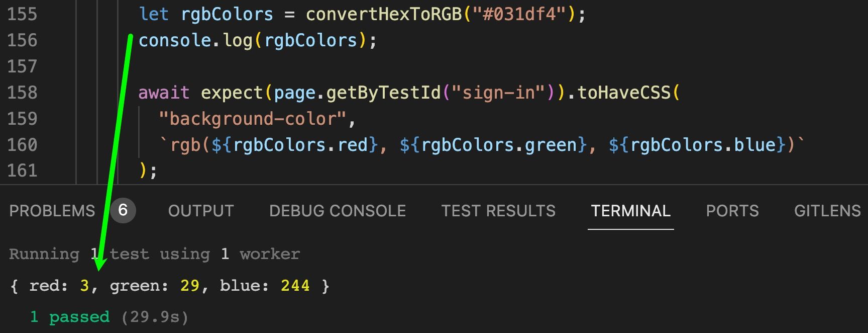
Task: Click the "background-color" string
Action: pyautogui.click(x=253, y=119)
